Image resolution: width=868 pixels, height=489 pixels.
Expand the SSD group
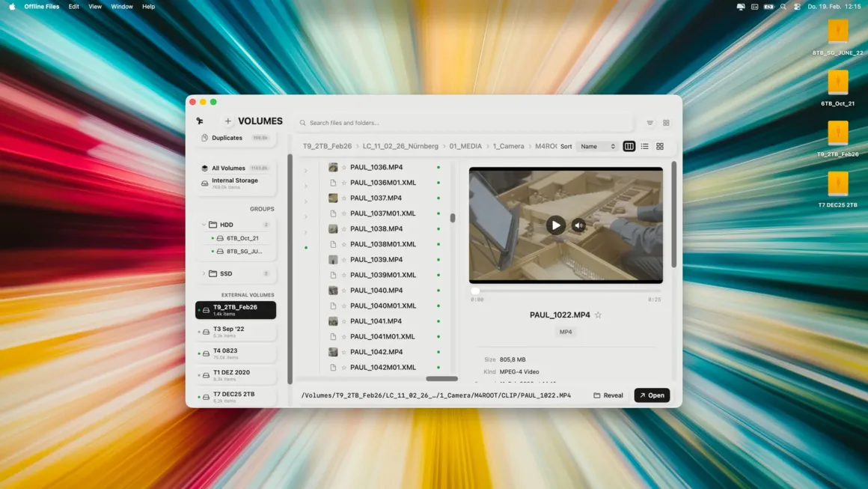pyautogui.click(x=204, y=273)
